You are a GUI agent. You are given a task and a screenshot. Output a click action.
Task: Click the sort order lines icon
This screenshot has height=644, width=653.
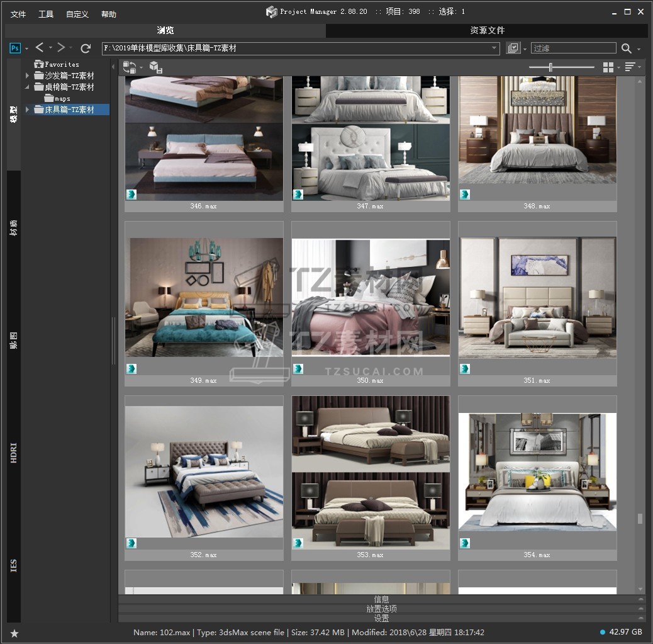[630, 67]
